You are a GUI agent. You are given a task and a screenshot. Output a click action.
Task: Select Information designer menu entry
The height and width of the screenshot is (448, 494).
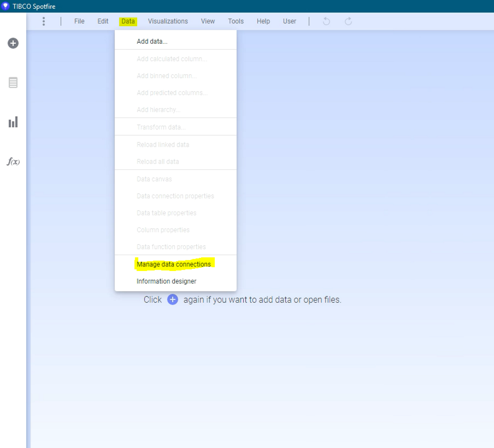click(x=167, y=281)
